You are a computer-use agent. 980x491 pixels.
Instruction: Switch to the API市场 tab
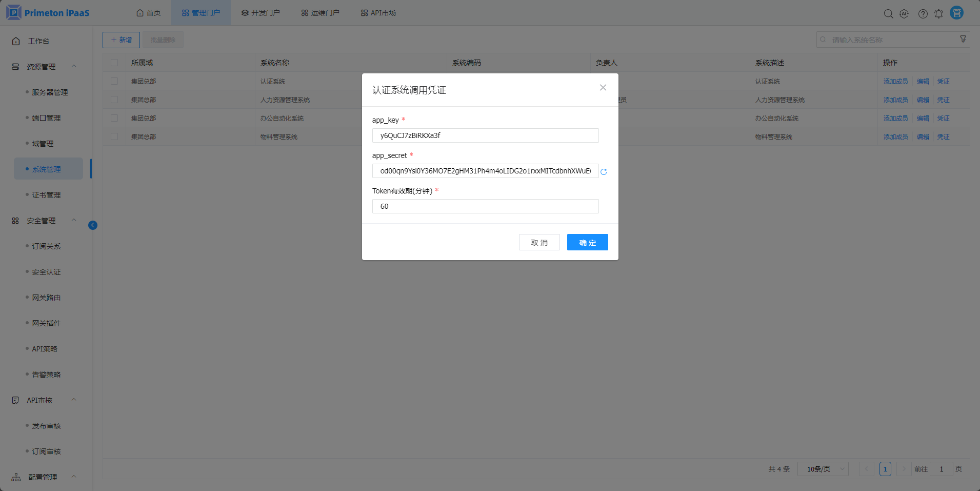pos(378,12)
